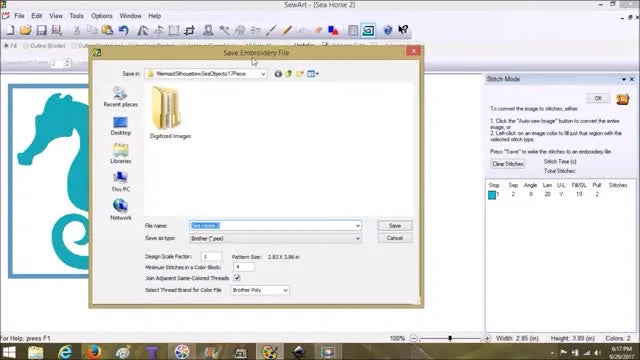Create new folder in Save dialog
This screenshot has width=640, height=360.
300,74
